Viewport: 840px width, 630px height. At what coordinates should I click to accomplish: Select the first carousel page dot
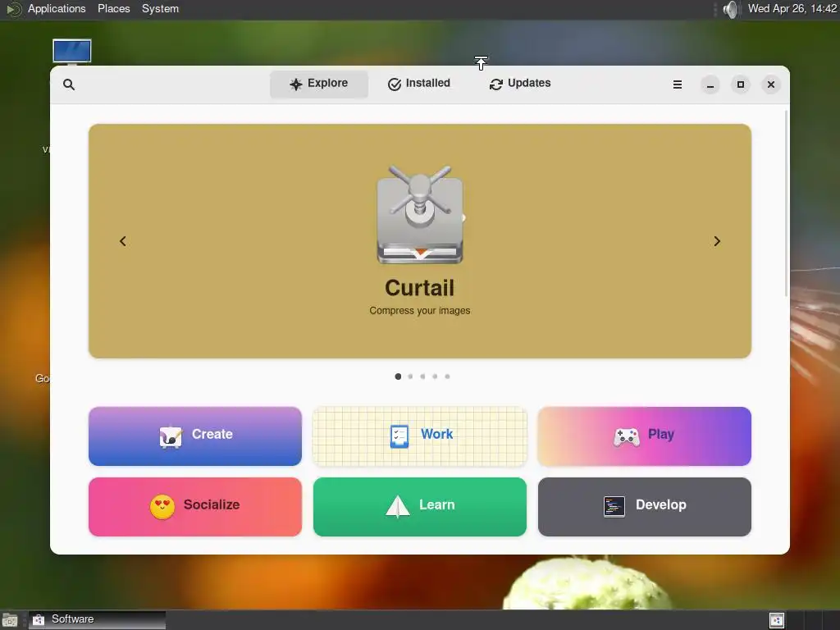tap(398, 377)
